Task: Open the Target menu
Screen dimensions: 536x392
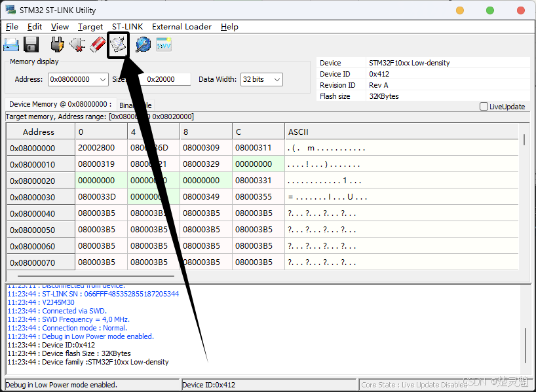Action: (x=90, y=27)
